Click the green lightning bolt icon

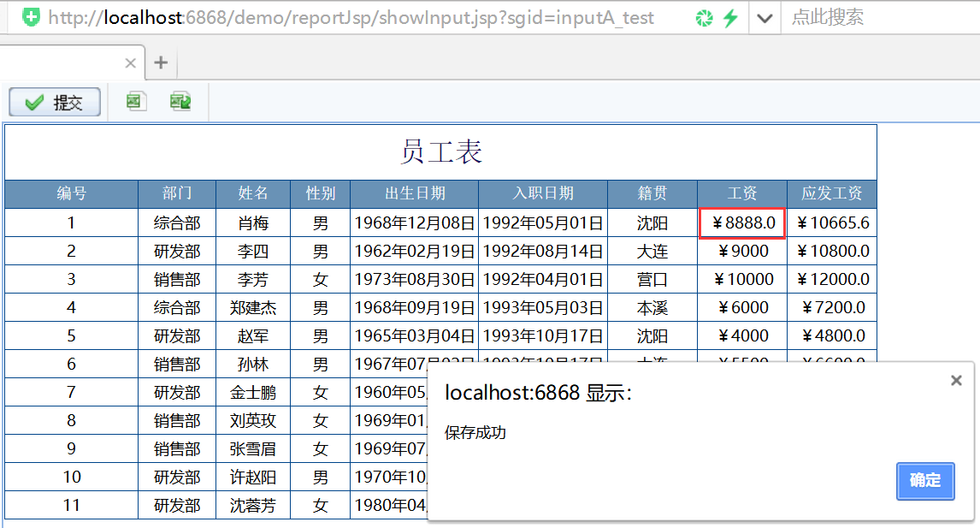coord(730,18)
